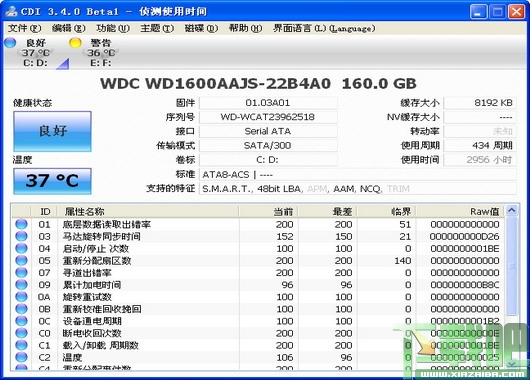Open the 磁碟(D) menu

(x=201, y=28)
